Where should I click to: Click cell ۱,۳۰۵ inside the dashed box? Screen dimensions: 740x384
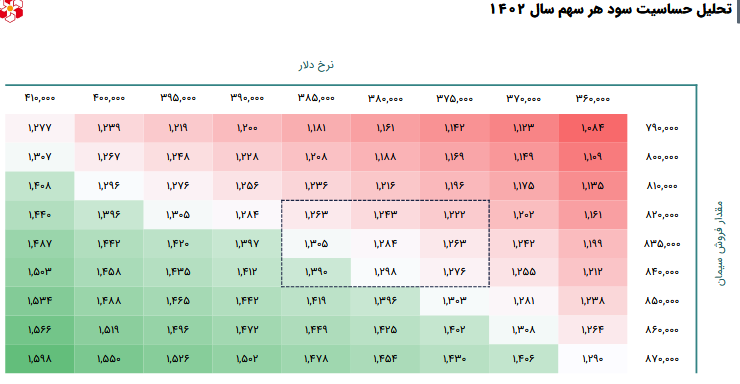pyautogui.click(x=316, y=244)
